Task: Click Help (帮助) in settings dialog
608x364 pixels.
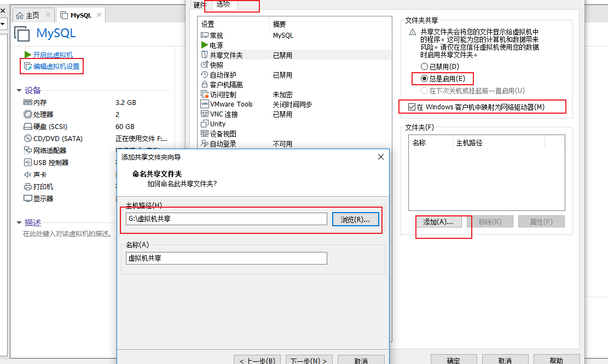Action: pyautogui.click(x=557, y=359)
